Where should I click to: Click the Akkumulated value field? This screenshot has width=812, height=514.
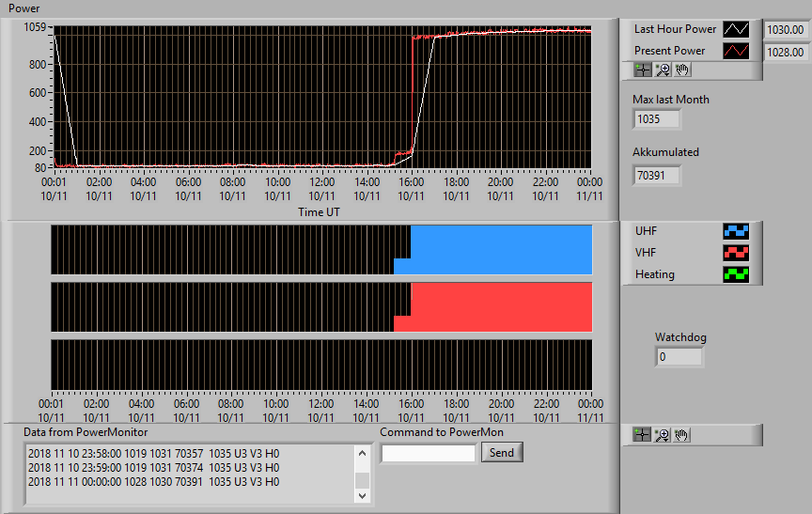point(656,176)
